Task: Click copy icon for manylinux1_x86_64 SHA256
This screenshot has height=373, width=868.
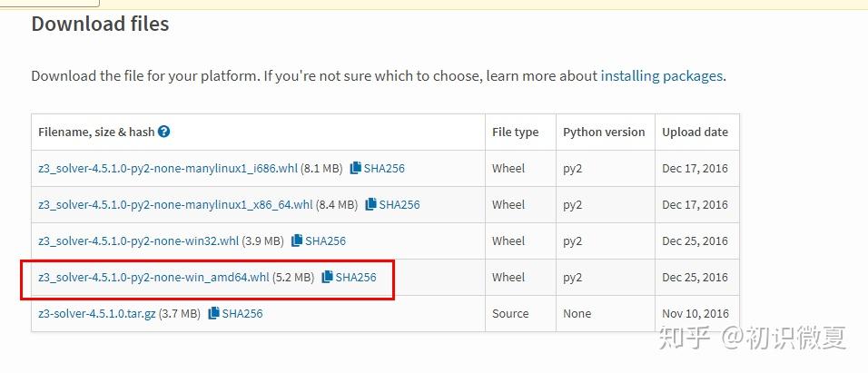Action: coord(370,204)
